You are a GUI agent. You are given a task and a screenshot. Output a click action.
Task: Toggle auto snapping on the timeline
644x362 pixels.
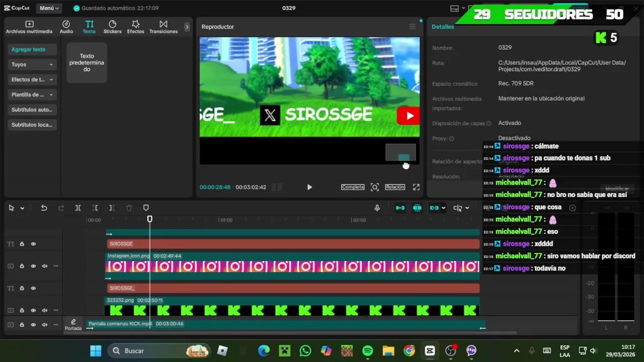click(x=417, y=208)
